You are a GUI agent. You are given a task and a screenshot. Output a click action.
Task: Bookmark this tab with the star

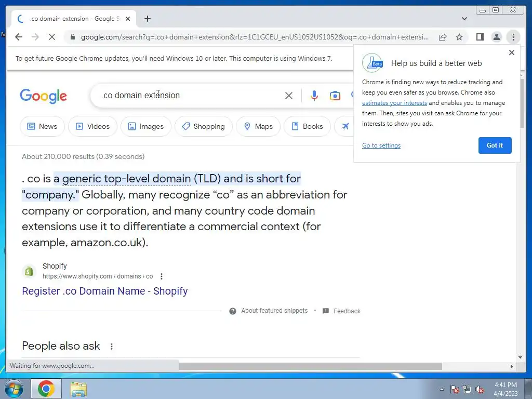click(x=459, y=37)
